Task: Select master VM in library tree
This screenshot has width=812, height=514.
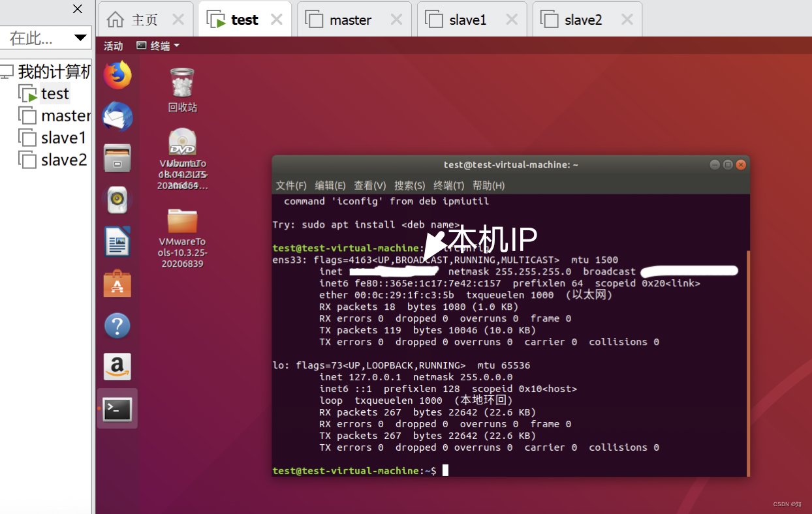Action: pyautogui.click(x=55, y=116)
